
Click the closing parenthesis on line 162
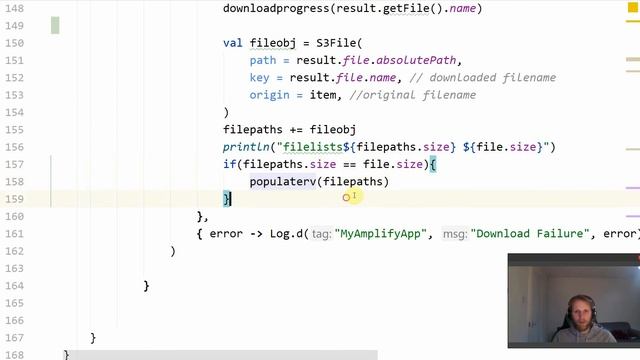pos(173,251)
